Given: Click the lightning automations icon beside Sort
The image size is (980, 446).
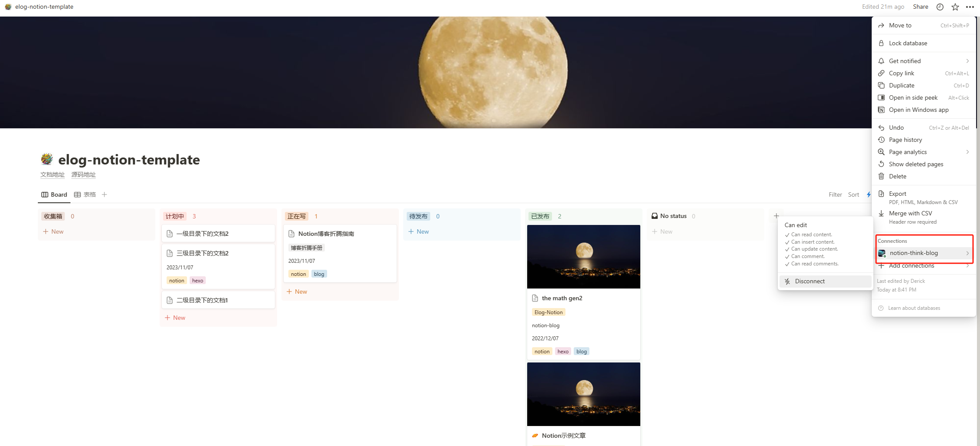Looking at the screenshot, I should 869,194.
